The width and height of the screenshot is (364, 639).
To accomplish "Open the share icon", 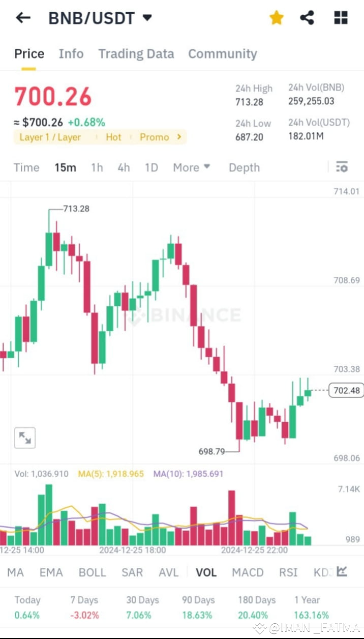I will tap(307, 17).
